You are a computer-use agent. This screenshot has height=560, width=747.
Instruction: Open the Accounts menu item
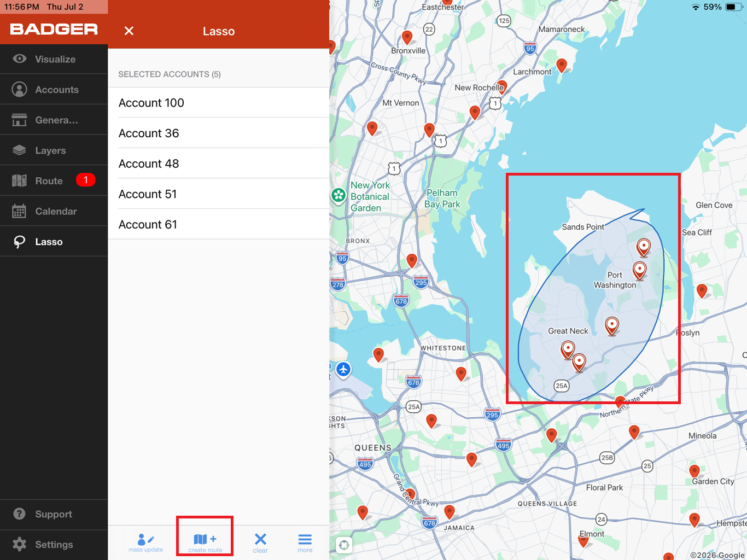[x=54, y=90]
